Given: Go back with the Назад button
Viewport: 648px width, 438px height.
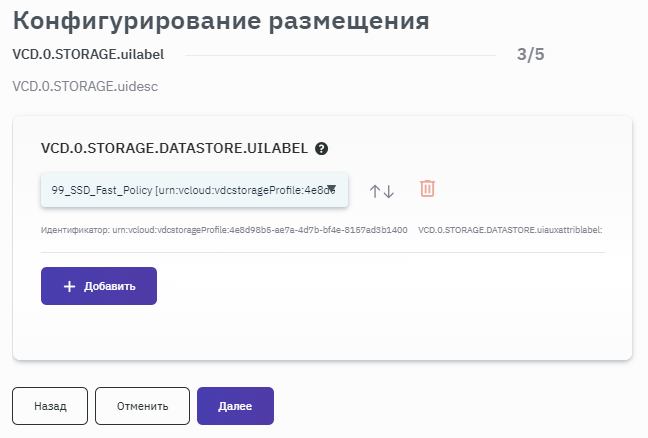Looking at the screenshot, I should (x=50, y=407).
